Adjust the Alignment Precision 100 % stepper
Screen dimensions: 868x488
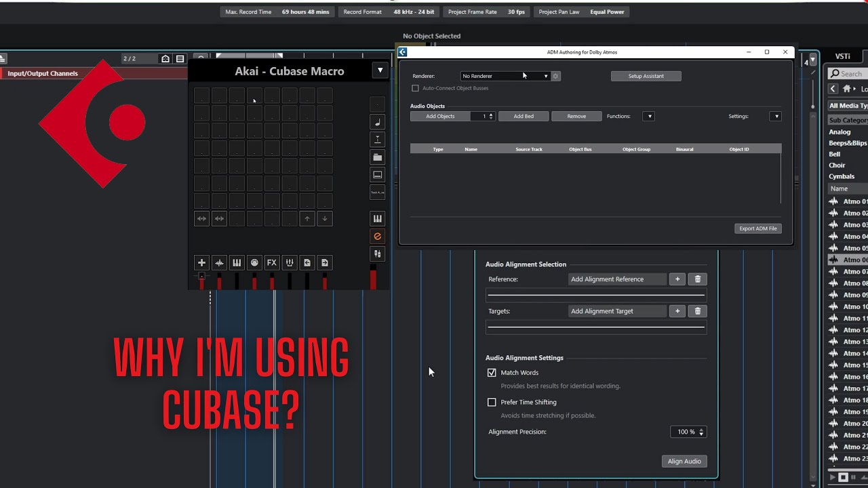tap(701, 432)
